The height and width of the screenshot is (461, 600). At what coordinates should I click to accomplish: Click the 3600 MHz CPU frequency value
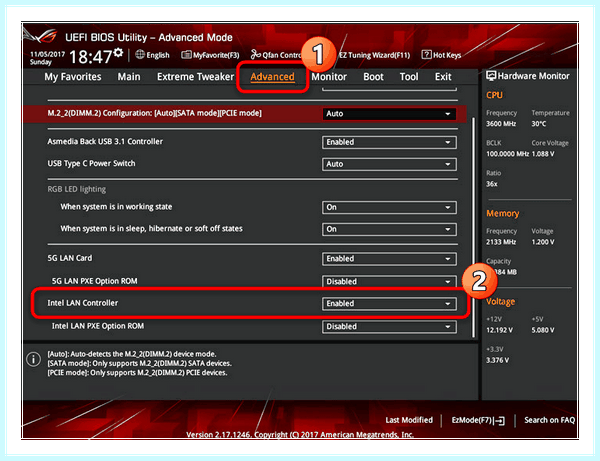[x=501, y=124]
